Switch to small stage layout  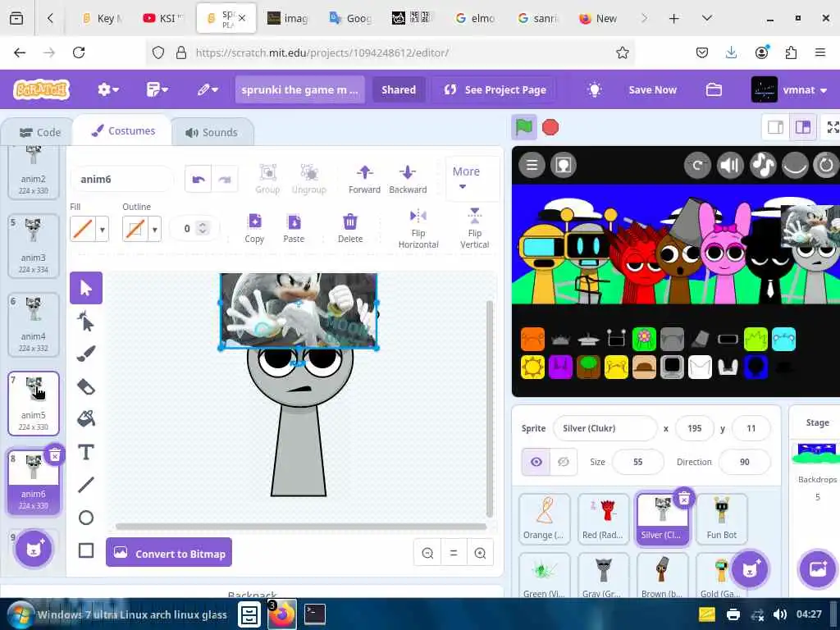775,127
